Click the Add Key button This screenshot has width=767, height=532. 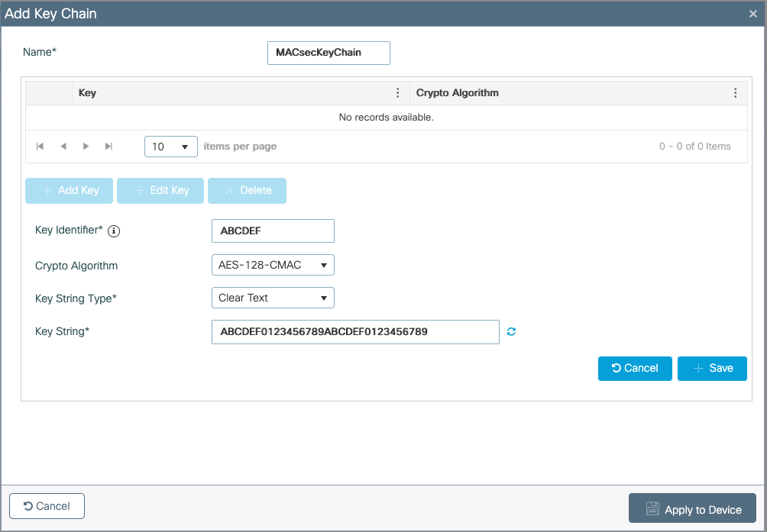click(69, 191)
